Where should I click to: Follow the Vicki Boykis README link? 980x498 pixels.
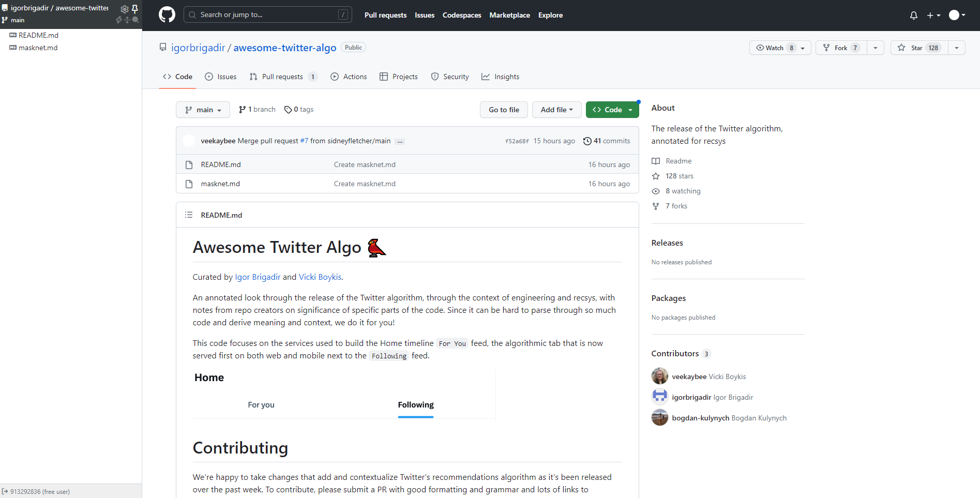click(320, 277)
